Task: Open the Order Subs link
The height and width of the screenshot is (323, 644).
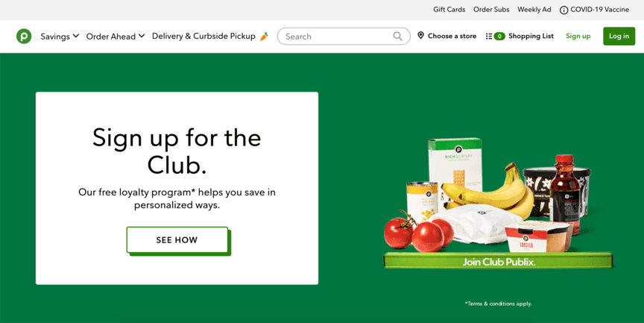Action: (491, 10)
